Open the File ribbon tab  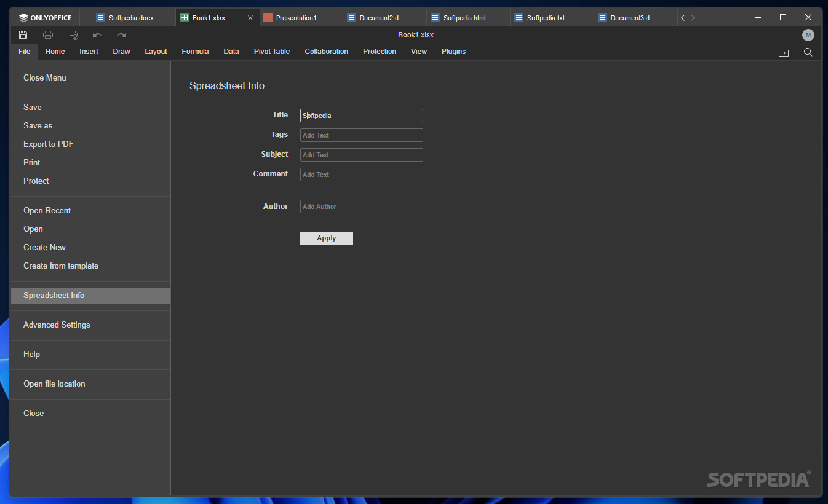25,52
